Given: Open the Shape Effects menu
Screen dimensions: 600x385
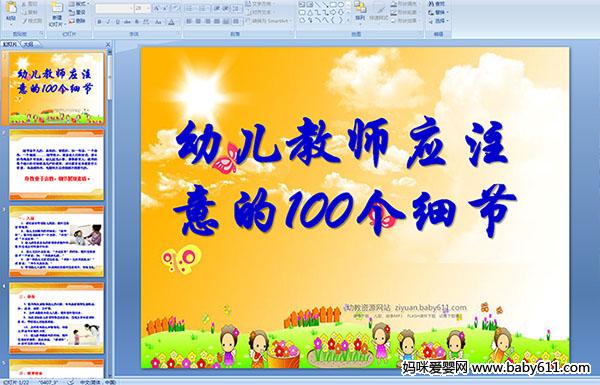Looking at the screenshot, I should [x=406, y=21].
